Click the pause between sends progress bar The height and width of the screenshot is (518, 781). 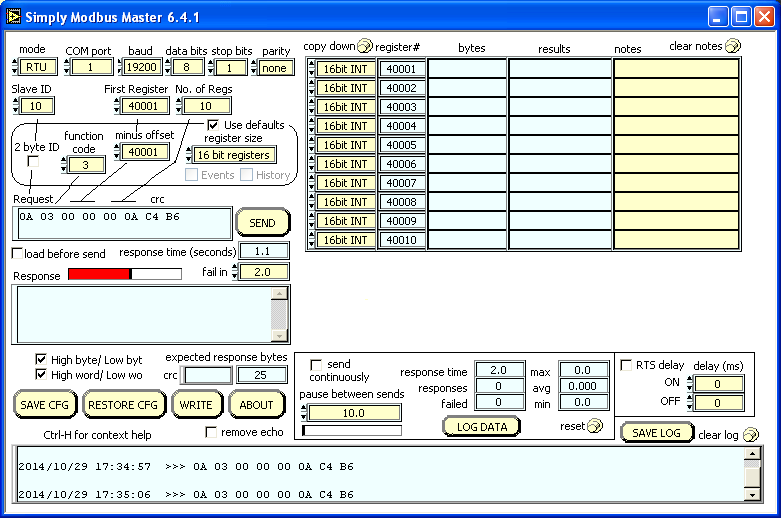[x=352, y=430]
